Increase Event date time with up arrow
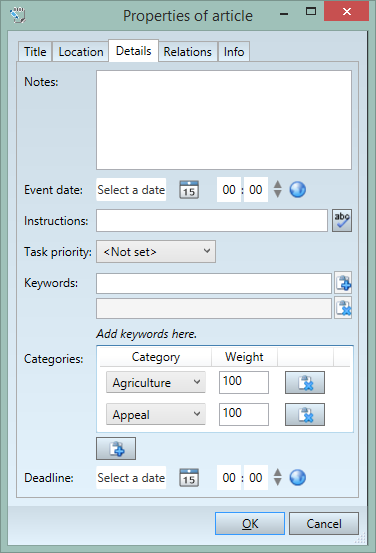Viewport: 376px width, 553px height. coord(278,185)
